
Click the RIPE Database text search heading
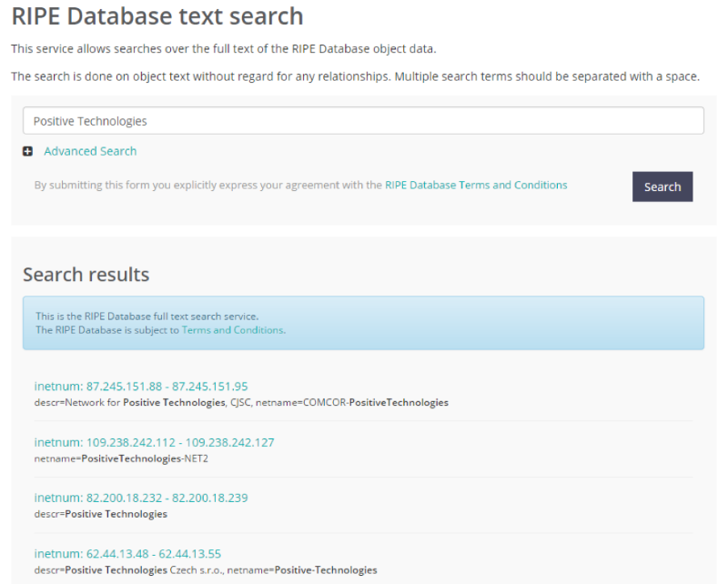[157, 16]
